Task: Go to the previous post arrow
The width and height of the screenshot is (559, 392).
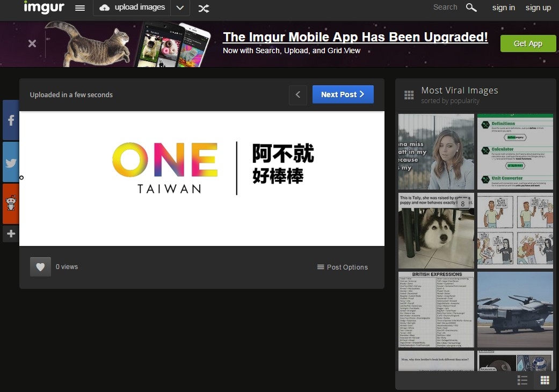Action: pos(298,95)
